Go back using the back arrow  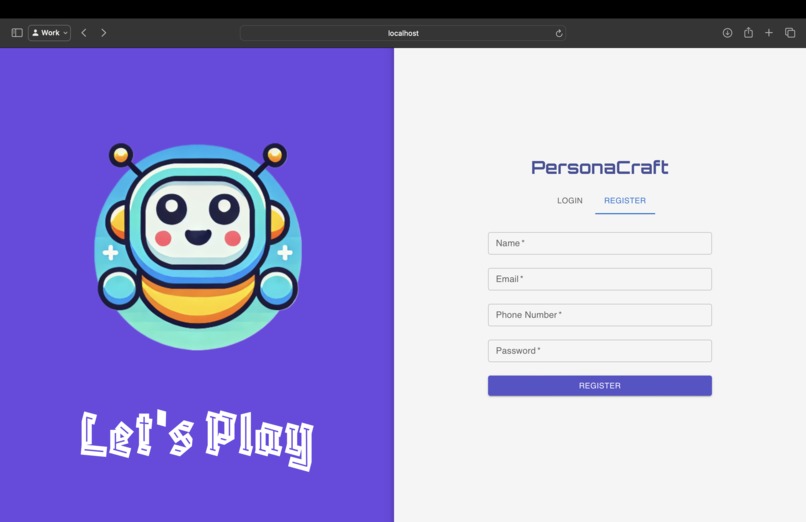click(x=84, y=33)
